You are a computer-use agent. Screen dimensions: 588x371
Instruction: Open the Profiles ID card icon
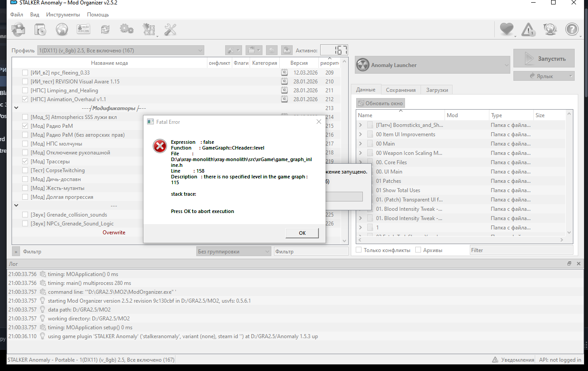[83, 30]
